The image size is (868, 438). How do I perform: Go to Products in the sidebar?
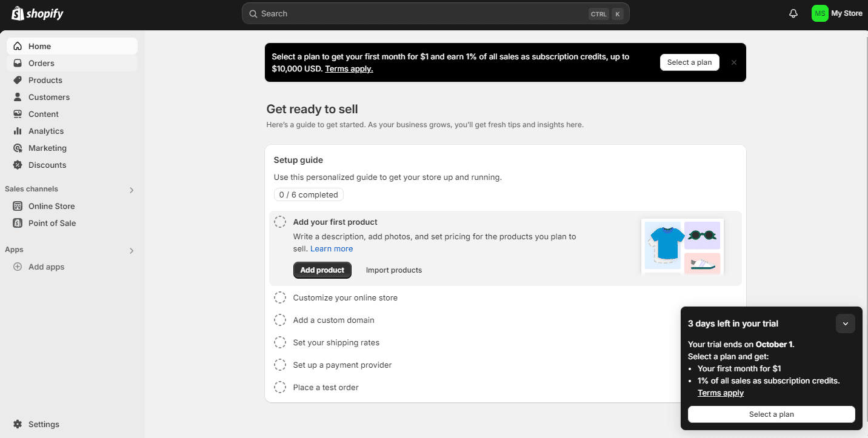45,80
